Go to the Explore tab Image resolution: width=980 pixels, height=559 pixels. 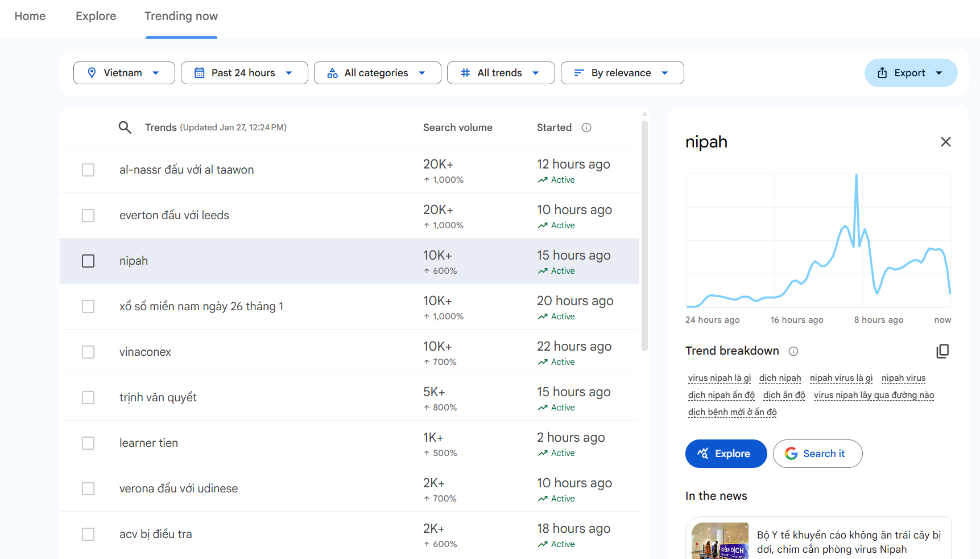pos(96,16)
